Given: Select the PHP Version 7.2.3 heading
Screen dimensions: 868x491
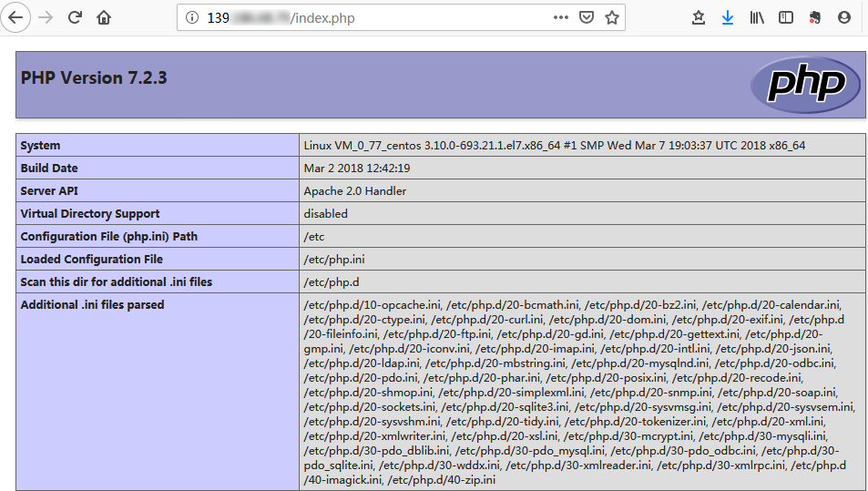Looking at the screenshot, I should [x=94, y=78].
